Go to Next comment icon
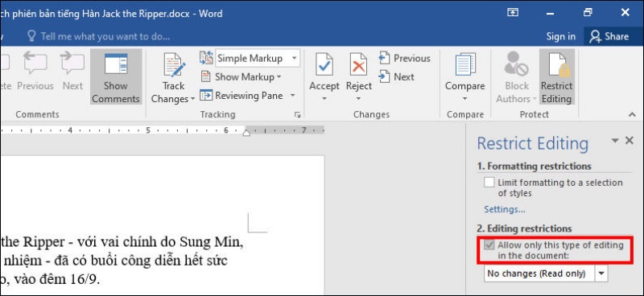 pyautogui.click(x=72, y=64)
